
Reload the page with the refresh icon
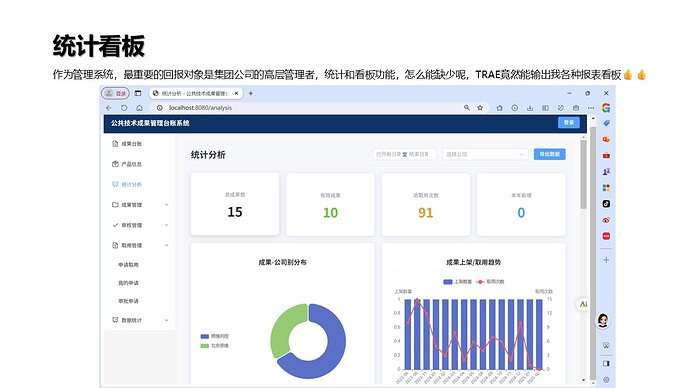pyautogui.click(x=124, y=108)
